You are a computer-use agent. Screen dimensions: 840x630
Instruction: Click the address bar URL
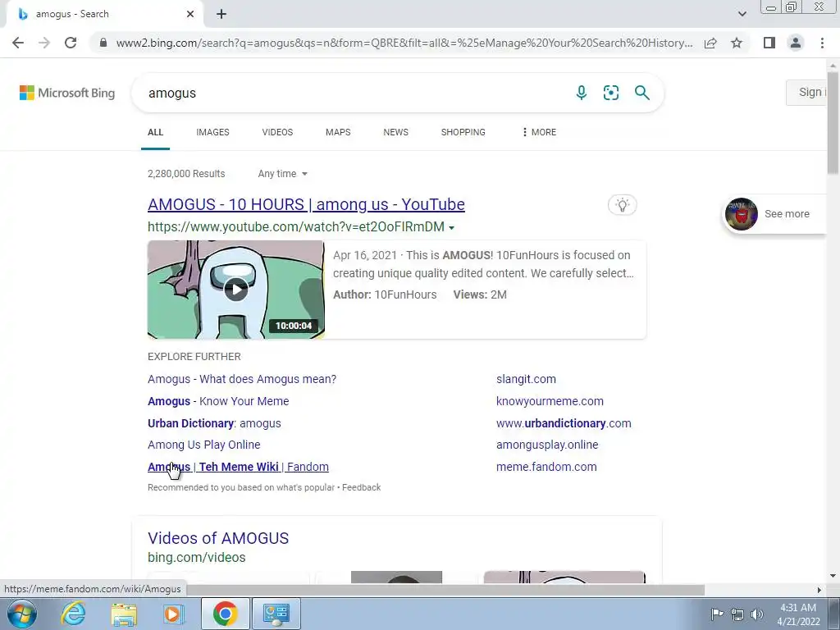point(404,43)
